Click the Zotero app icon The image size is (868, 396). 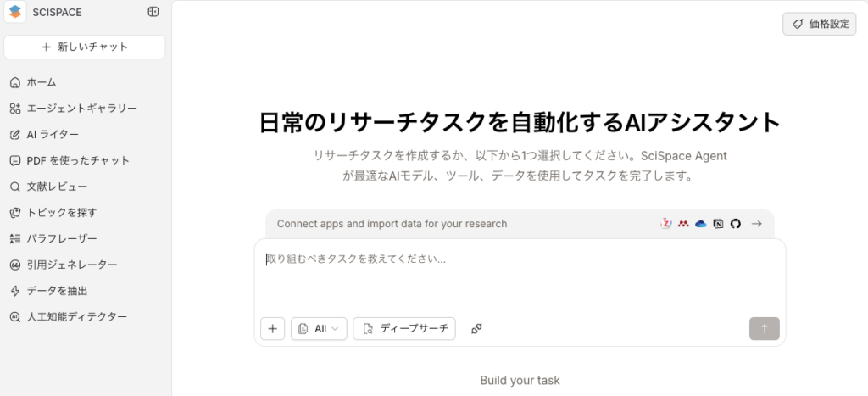(x=666, y=224)
